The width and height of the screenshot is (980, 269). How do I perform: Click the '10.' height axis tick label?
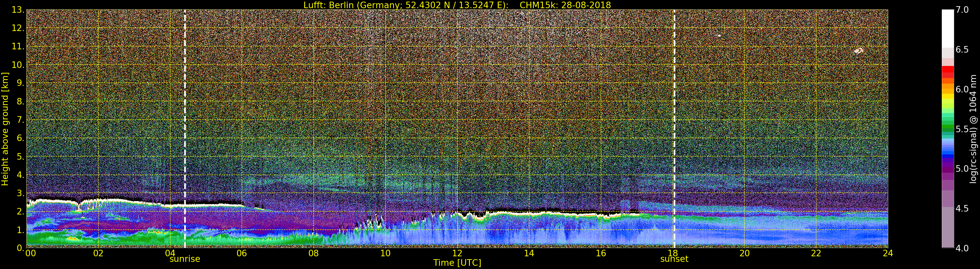coord(18,65)
